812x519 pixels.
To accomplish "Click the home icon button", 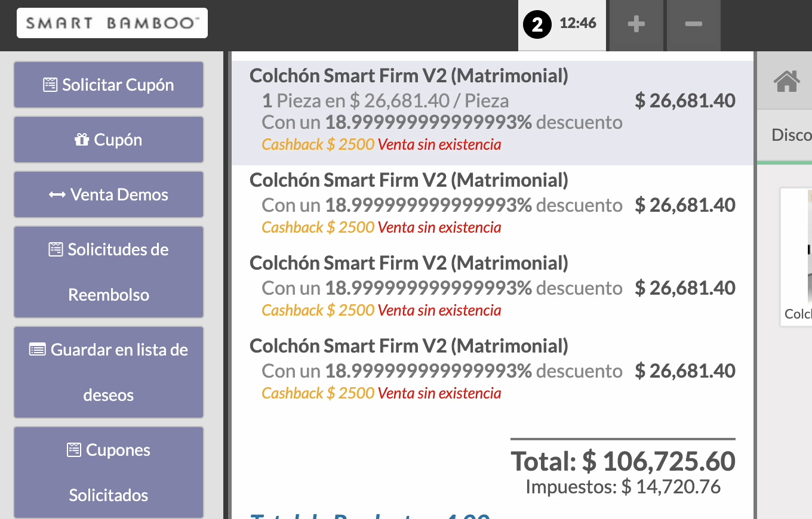I will click(x=786, y=81).
